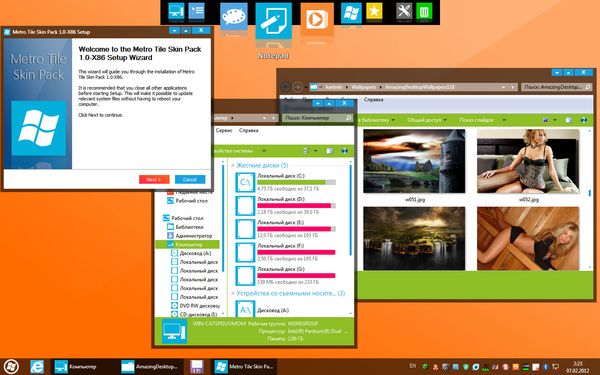600x375 pixels.
Task: Click the Windows flag tile in the dock
Action: click(351, 13)
